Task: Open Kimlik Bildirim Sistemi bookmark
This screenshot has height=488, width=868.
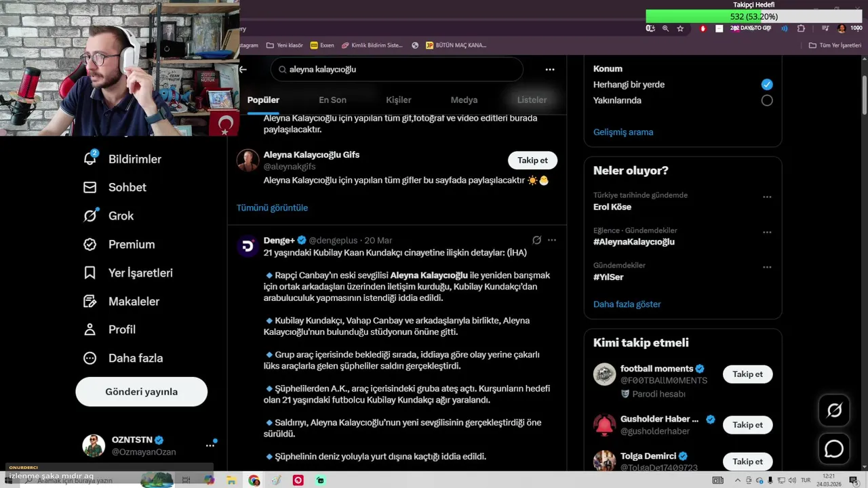Action: click(372, 45)
